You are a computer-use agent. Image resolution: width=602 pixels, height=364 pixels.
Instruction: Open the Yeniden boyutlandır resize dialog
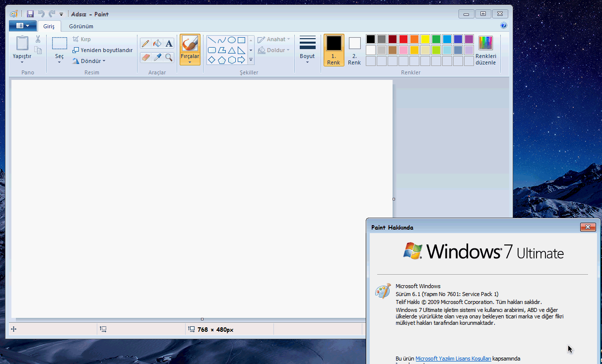coord(103,50)
